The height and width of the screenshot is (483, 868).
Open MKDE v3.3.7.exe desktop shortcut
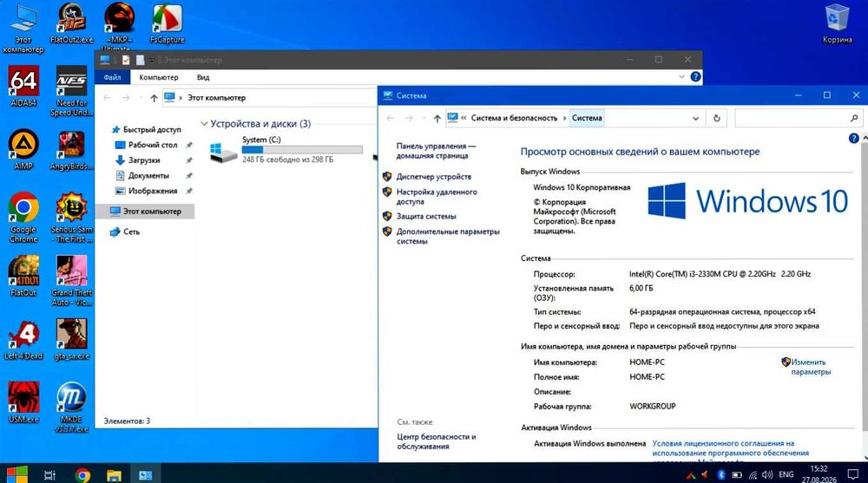point(71,408)
